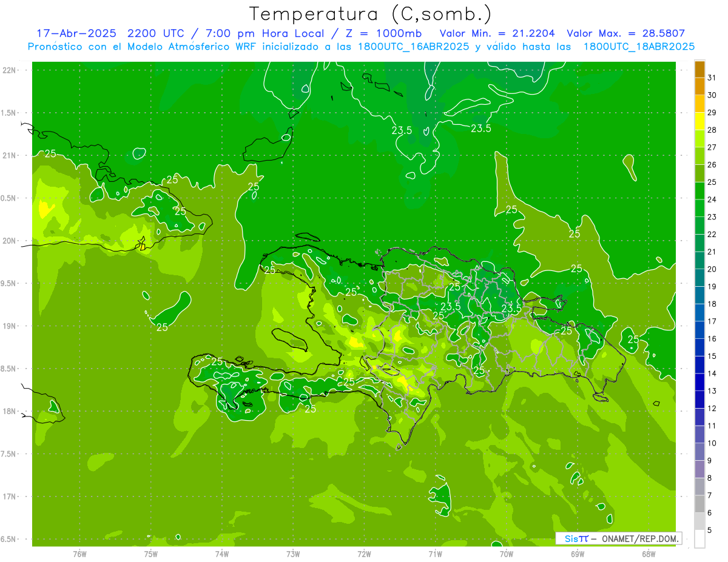Click the '71W' longitude label

point(435,554)
